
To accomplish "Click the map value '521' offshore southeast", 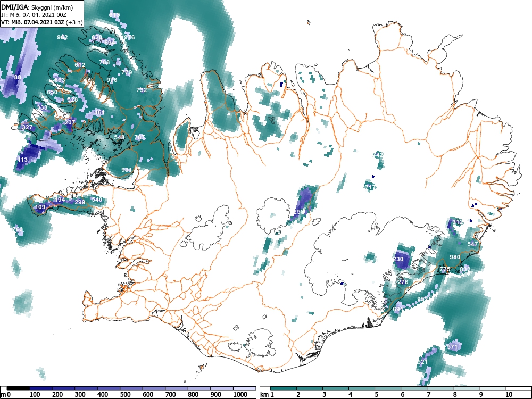I will tap(422, 362).
